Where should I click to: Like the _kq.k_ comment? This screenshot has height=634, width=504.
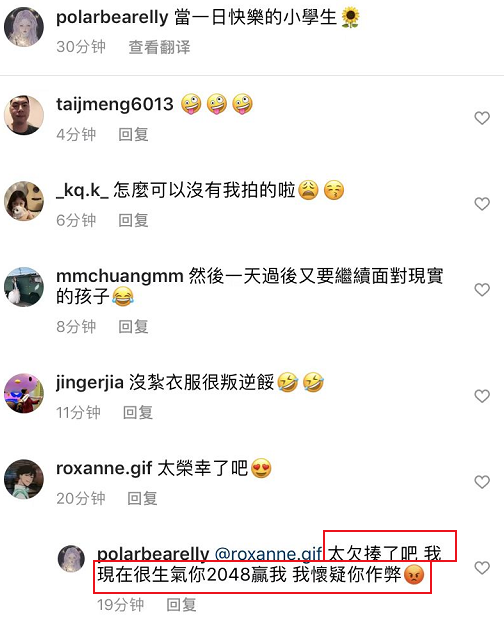pos(482,204)
